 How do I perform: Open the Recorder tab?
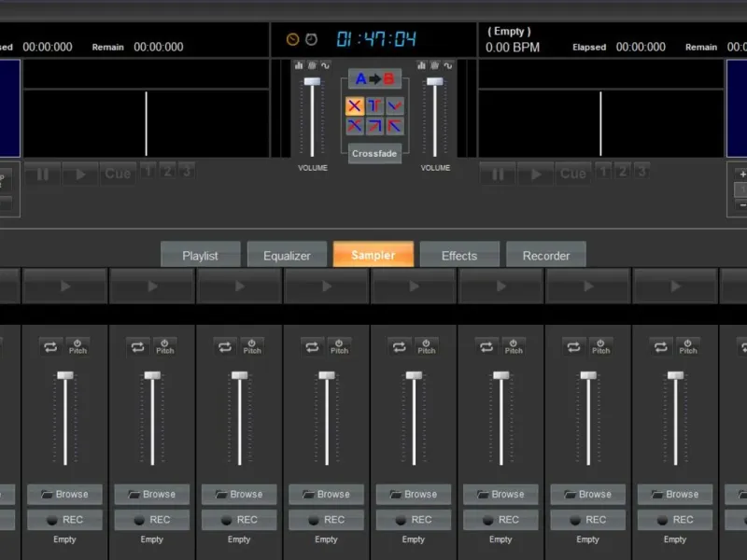[546, 255]
